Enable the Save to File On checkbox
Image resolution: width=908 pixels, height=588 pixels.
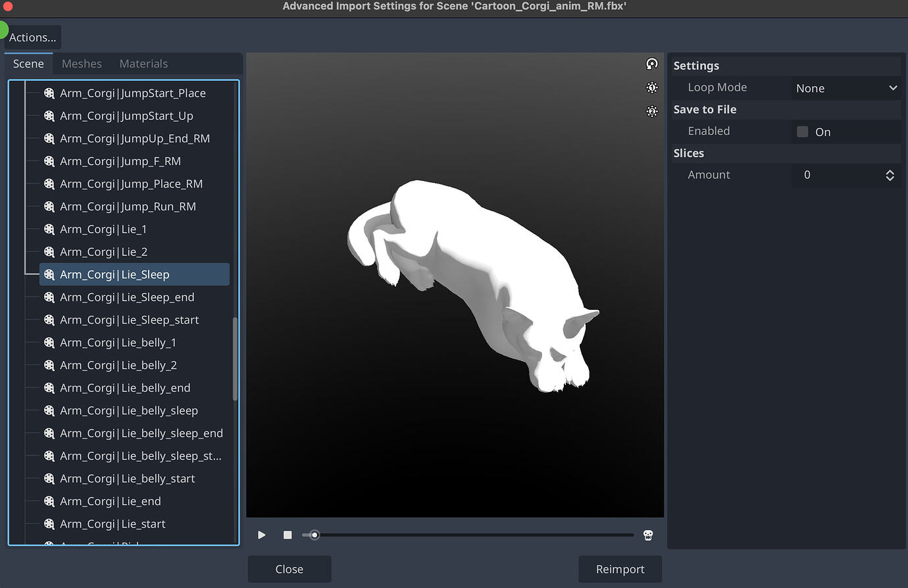coord(802,131)
